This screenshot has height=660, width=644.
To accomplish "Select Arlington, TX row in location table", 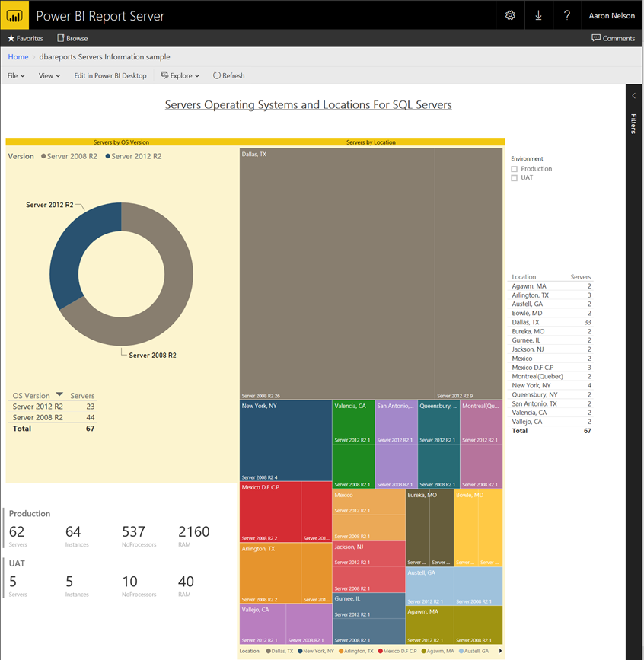I will click(x=551, y=295).
